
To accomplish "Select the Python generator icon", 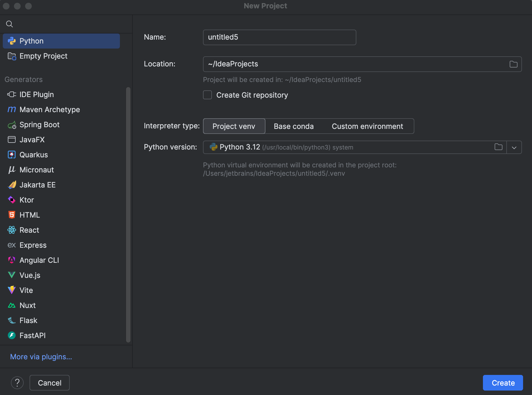I will point(11,41).
